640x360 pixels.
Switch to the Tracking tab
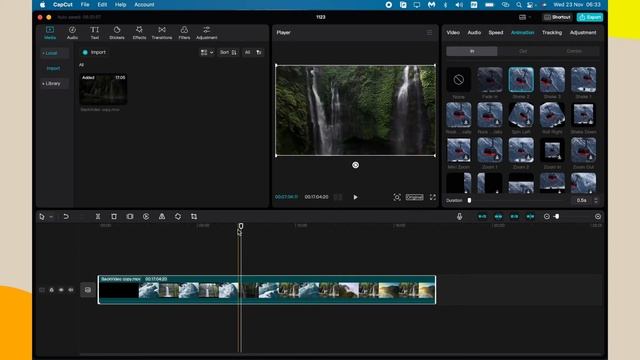click(x=552, y=32)
